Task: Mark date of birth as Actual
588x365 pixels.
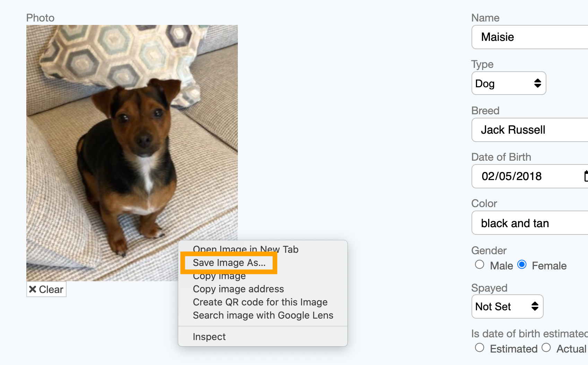Action: (x=546, y=348)
